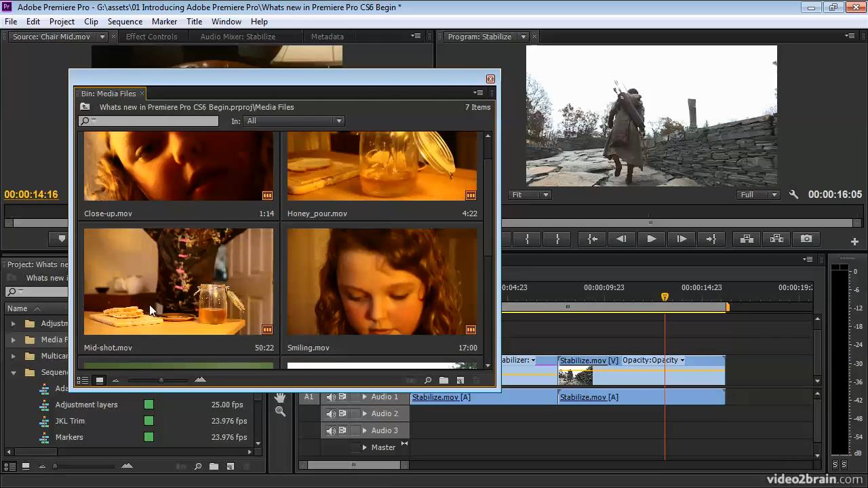The height and width of the screenshot is (488, 868).
Task: Open the Fit zoom level dropdown
Action: pyautogui.click(x=530, y=195)
